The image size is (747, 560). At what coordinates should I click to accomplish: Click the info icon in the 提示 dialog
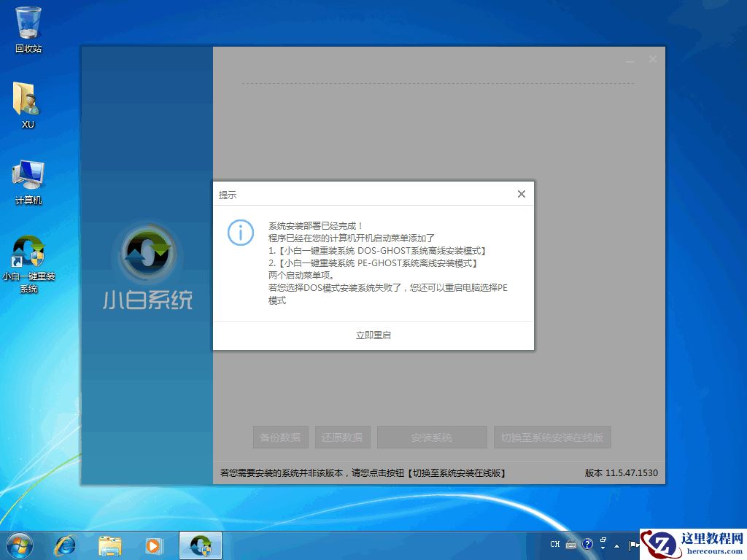(x=240, y=233)
